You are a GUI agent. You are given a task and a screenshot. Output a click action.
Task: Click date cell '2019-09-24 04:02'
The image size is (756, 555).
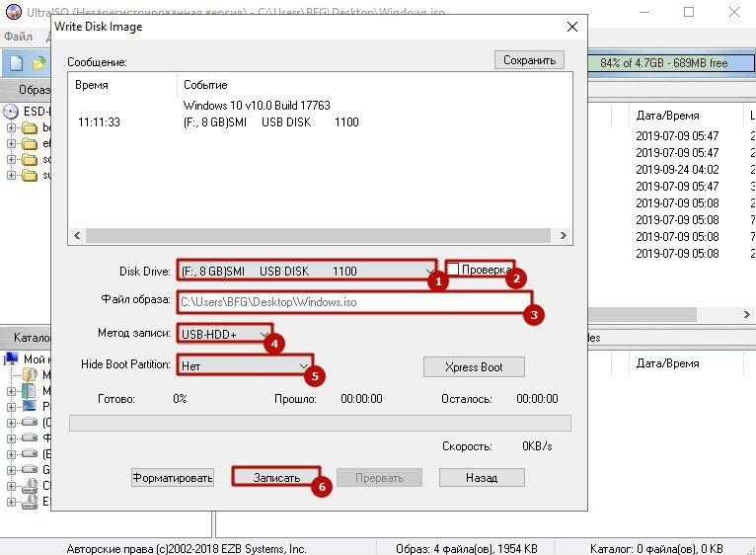tap(677, 170)
